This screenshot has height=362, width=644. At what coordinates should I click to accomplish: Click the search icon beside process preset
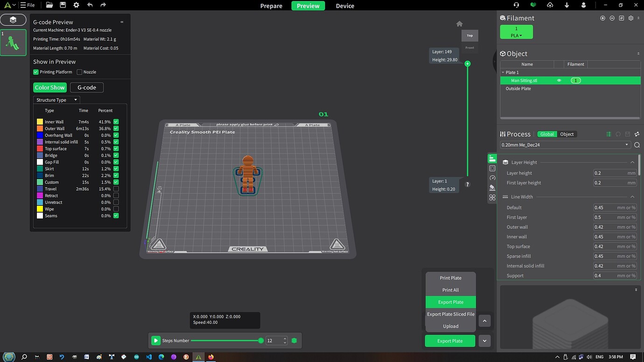point(637,145)
